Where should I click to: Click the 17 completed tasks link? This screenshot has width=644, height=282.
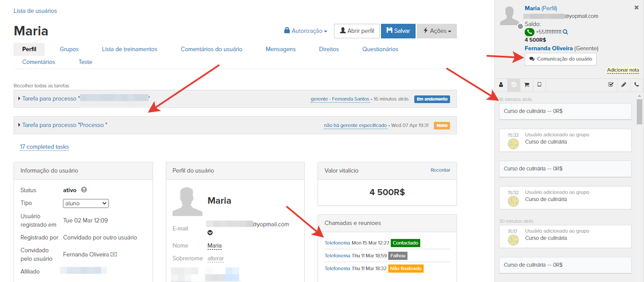coord(45,147)
